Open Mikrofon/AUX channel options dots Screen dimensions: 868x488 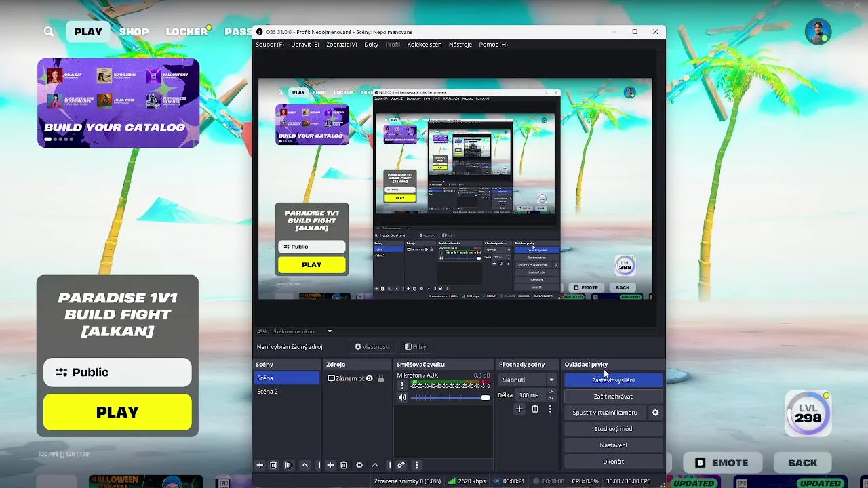click(401, 386)
